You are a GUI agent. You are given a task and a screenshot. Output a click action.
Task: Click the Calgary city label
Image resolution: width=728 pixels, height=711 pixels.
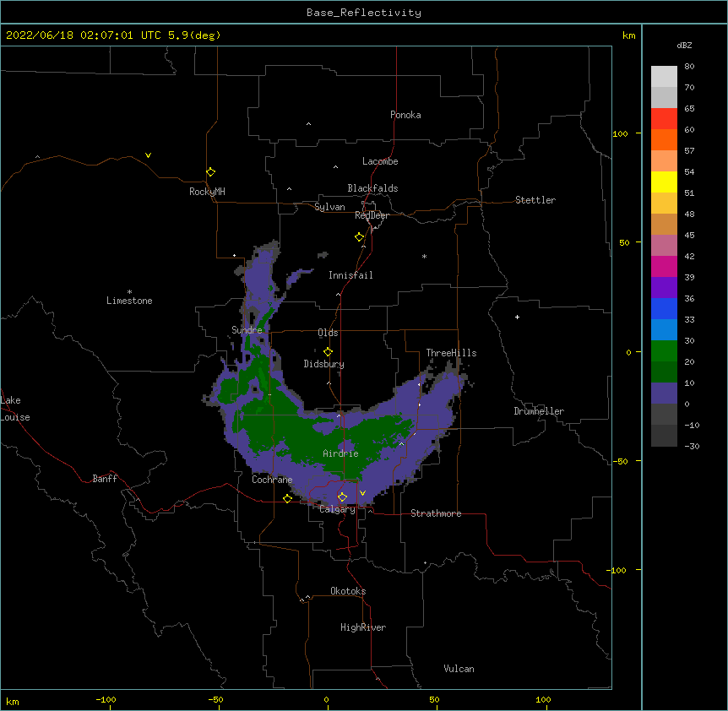click(x=338, y=509)
